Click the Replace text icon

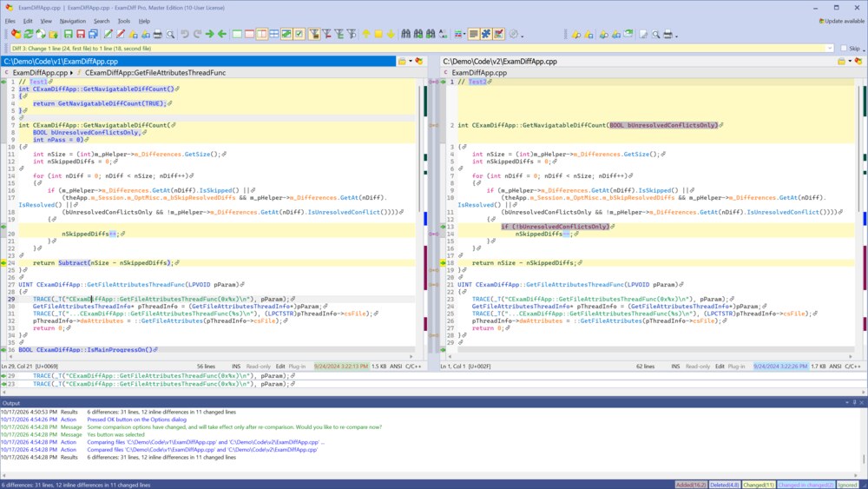coord(443,35)
